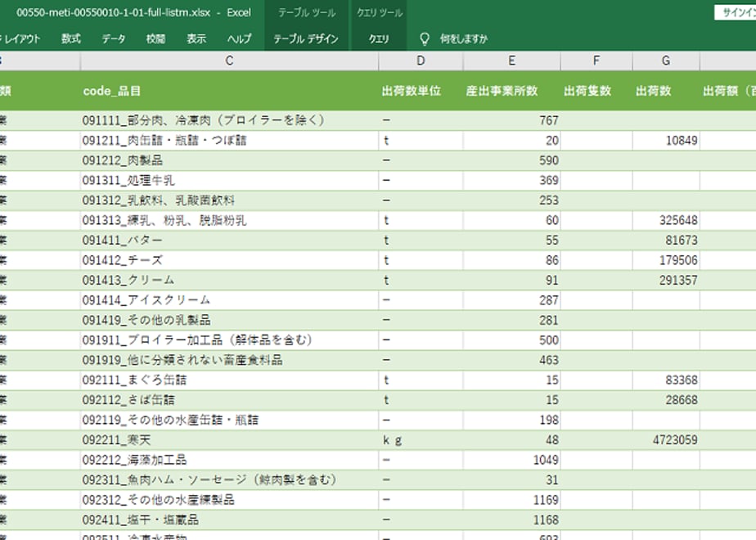The width and height of the screenshot is (756, 540).
Task: Open the 数式 ribbon tab
Action: coord(71,39)
